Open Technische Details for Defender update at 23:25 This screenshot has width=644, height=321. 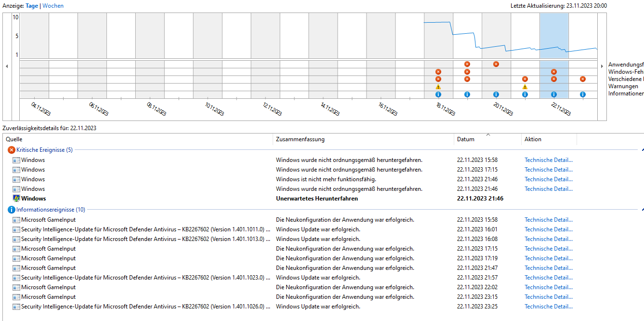coord(549,307)
